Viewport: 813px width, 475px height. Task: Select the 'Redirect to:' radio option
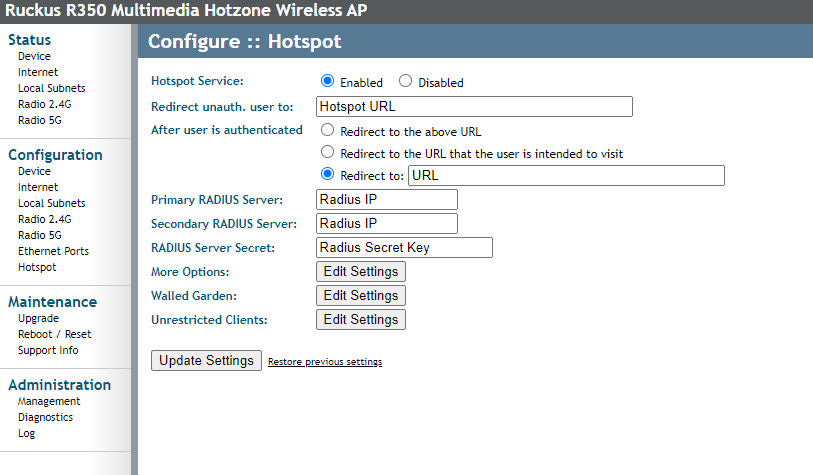coord(327,175)
